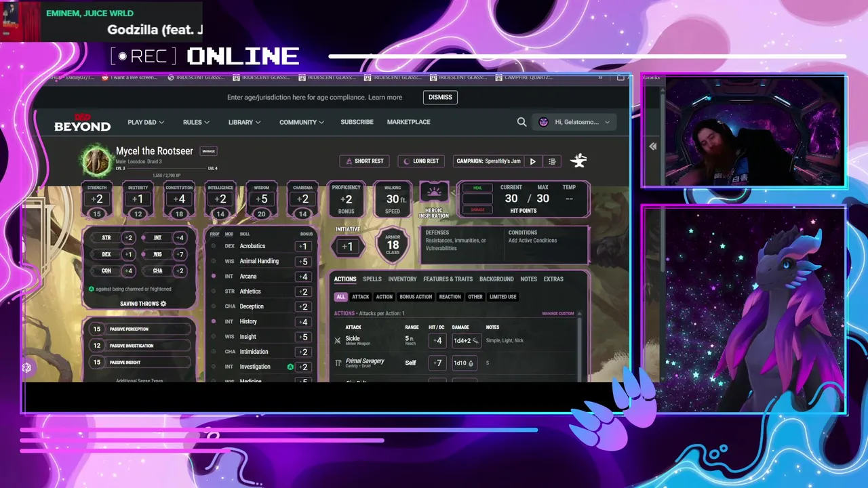Screen dimensions: 868x488
Task: Click the Heal button
Action: click(477, 188)
